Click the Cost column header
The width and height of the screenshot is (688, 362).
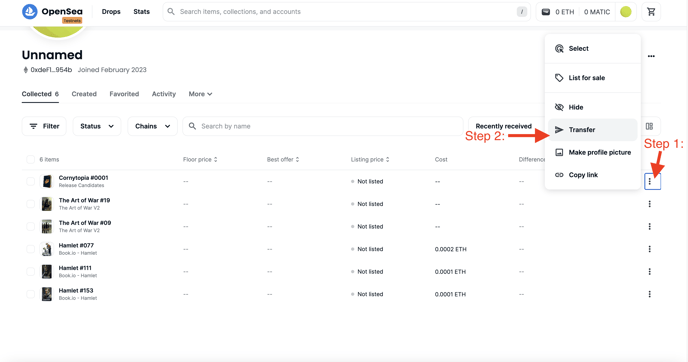(x=441, y=159)
